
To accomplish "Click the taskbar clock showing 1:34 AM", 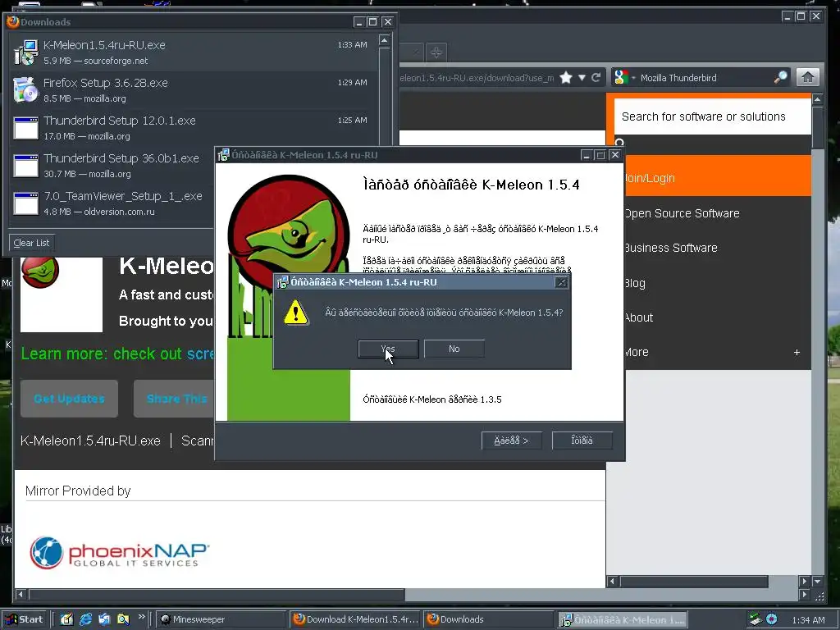I will tap(808, 620).
